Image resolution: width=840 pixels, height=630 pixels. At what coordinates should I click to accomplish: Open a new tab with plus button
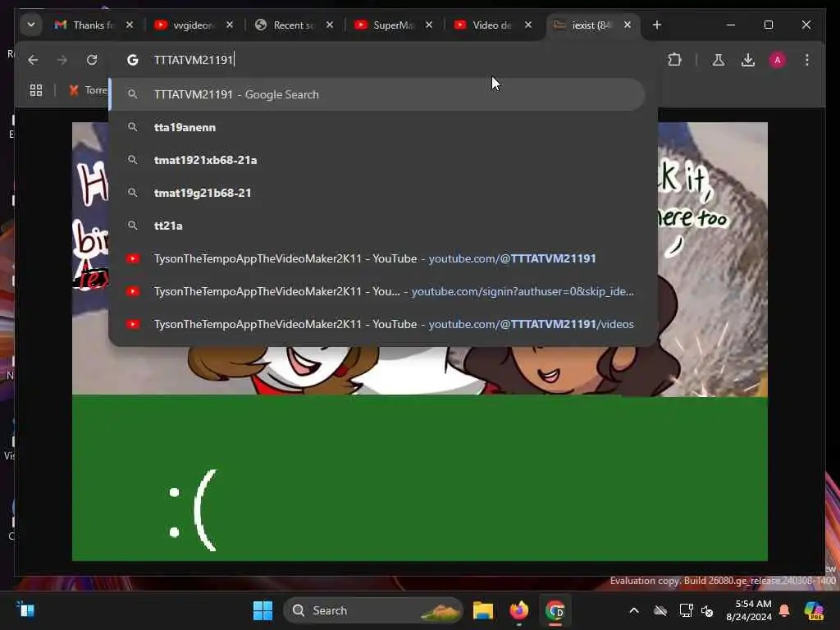click(x=657, y=25)
